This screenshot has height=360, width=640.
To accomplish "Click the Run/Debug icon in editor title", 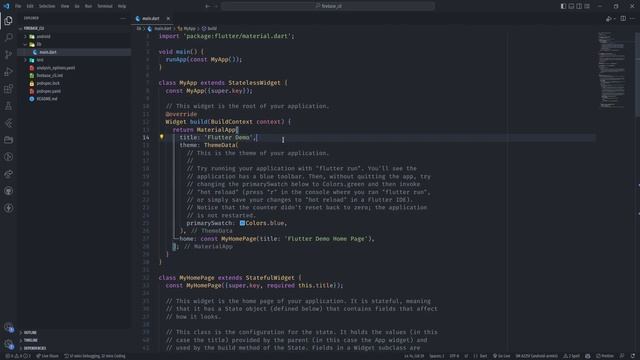I will (609, 19).
